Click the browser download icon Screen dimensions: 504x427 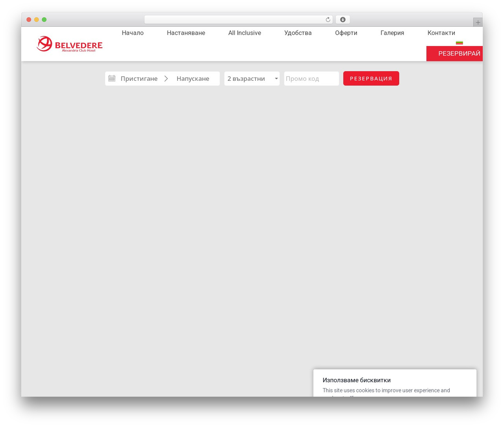tap(343, 20)
